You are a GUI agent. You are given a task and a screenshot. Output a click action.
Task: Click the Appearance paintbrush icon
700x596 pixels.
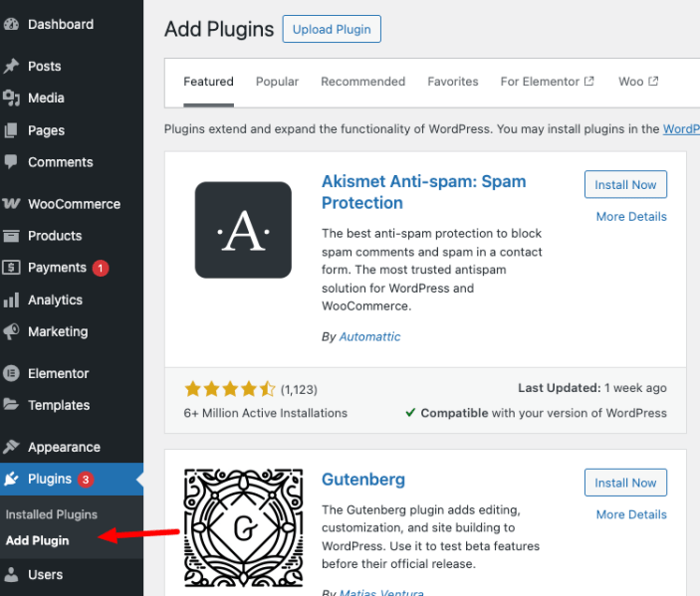coord(12,447)
